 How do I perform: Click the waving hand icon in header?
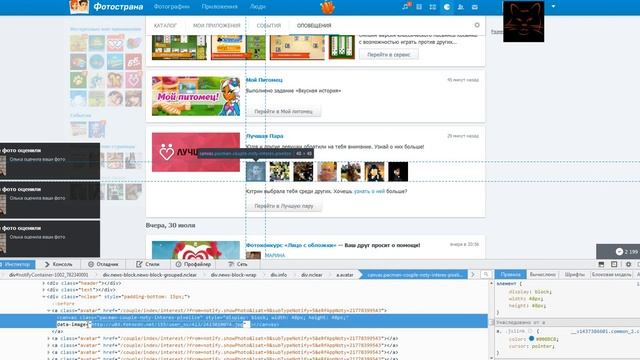327,7
